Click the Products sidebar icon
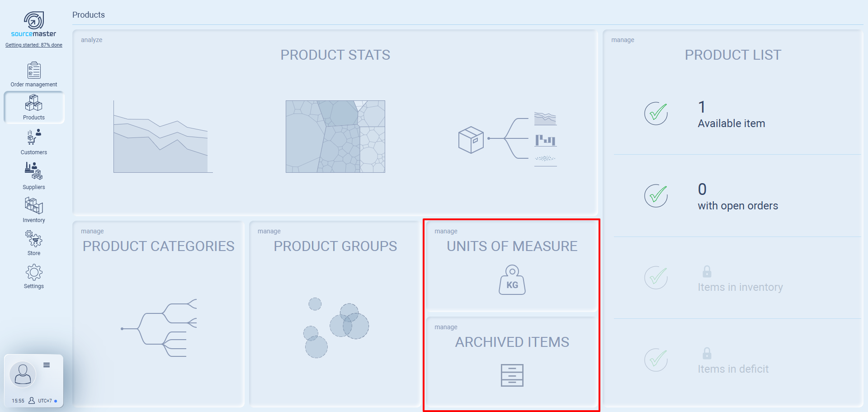The height and width of the screenshot is (412, 868). click(34, 107)
